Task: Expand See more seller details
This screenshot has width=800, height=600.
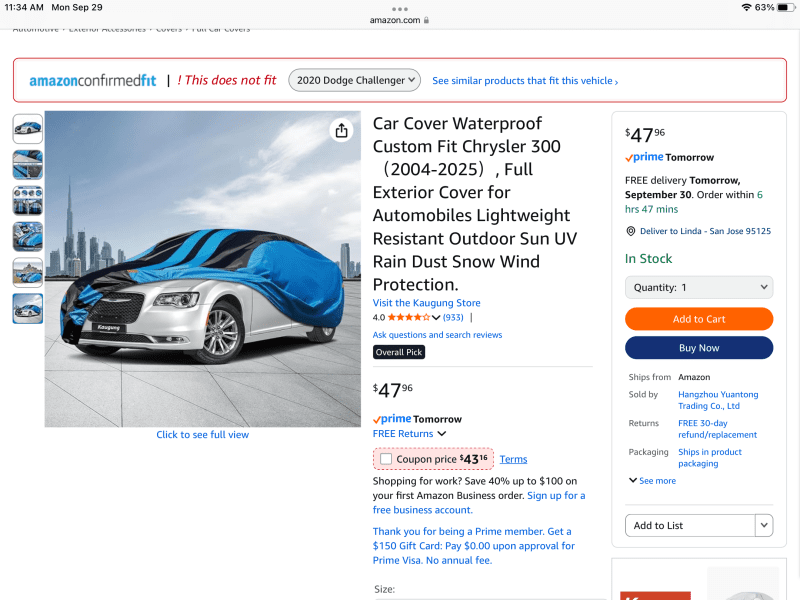Action: 652,481
